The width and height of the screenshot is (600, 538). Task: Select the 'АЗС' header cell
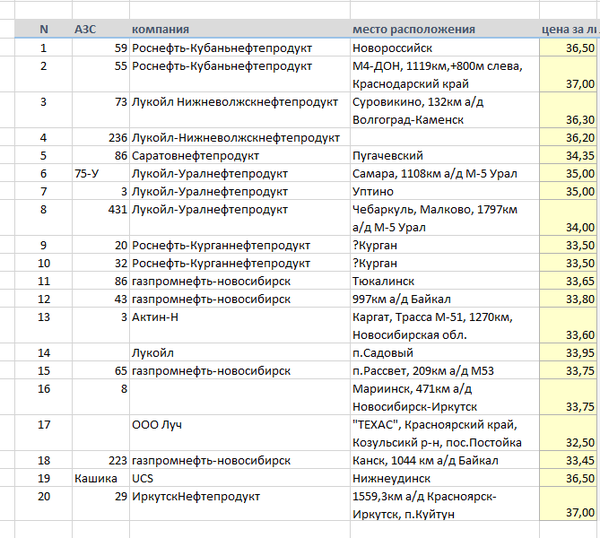[101, 29]
